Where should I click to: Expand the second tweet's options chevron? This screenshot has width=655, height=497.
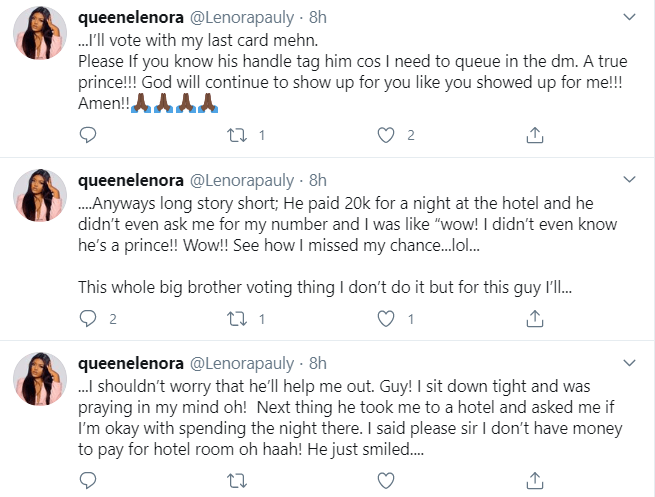point(629,181)
